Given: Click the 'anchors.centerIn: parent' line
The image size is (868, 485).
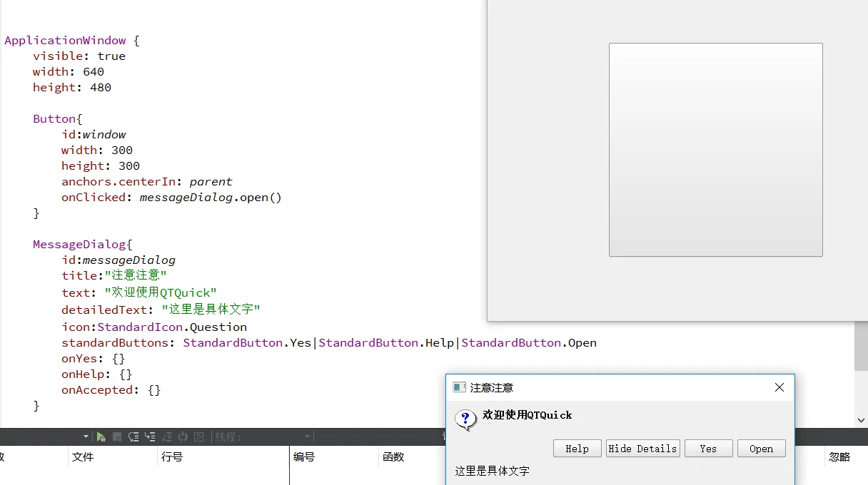Looking at the screenshot, I should pos(147,182).
